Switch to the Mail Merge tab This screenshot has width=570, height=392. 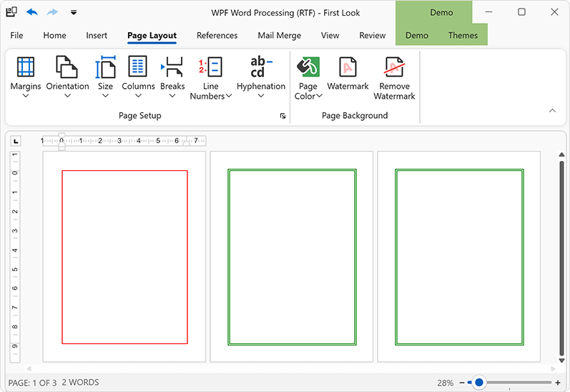pos(279,36)
